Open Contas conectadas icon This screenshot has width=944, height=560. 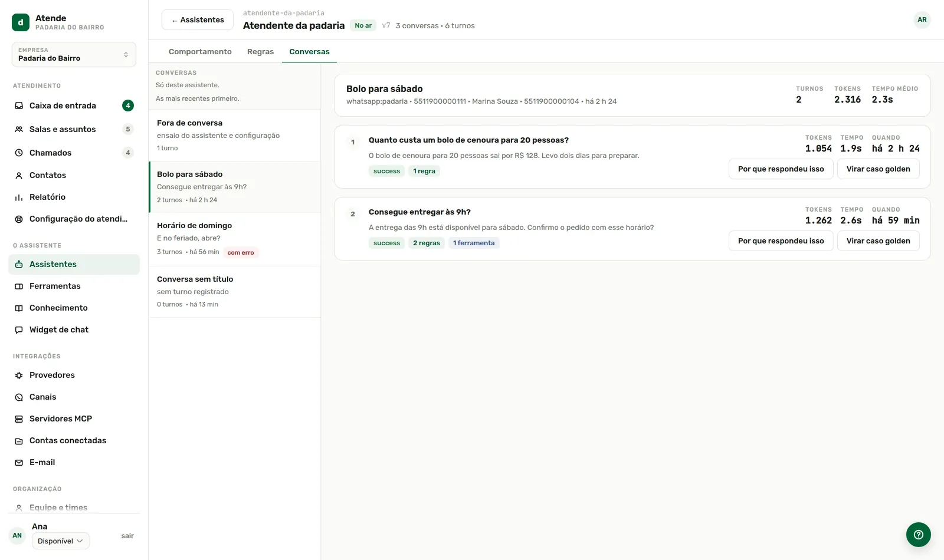click(x=19, y=440)
